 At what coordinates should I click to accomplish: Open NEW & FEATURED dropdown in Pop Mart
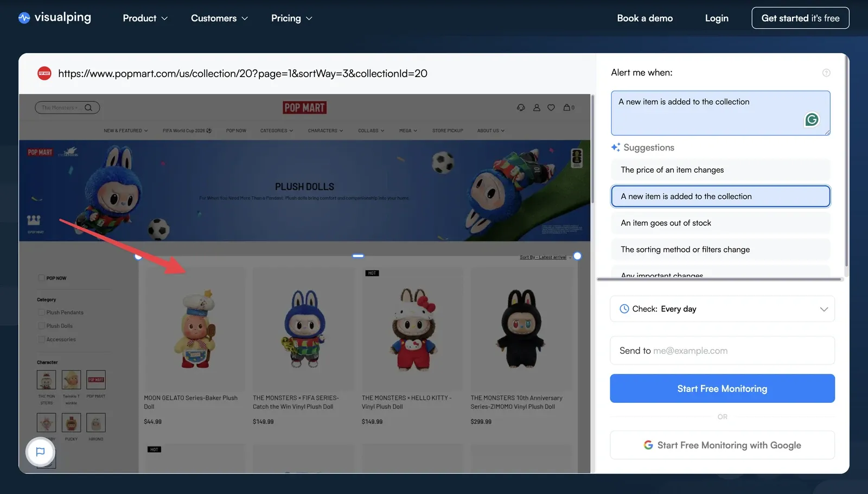click(126, 131)
